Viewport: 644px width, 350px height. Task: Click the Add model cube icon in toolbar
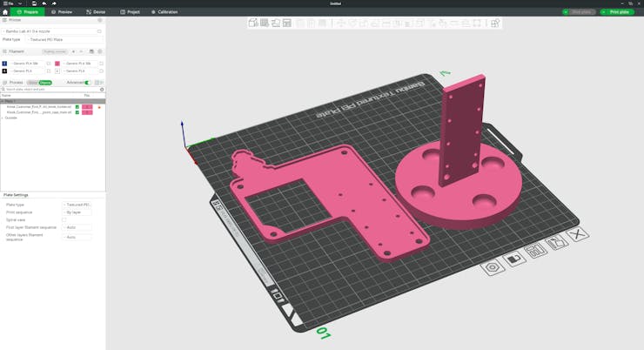click(253, 23)
